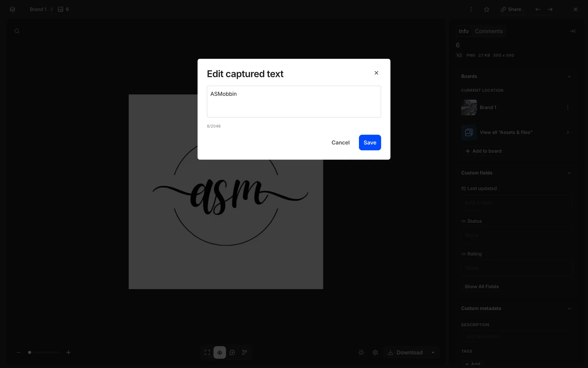Click Cancel in the dialog
The width and height of the screenshot is (588, 368).
pyautogui.click(x=340, y=143)
